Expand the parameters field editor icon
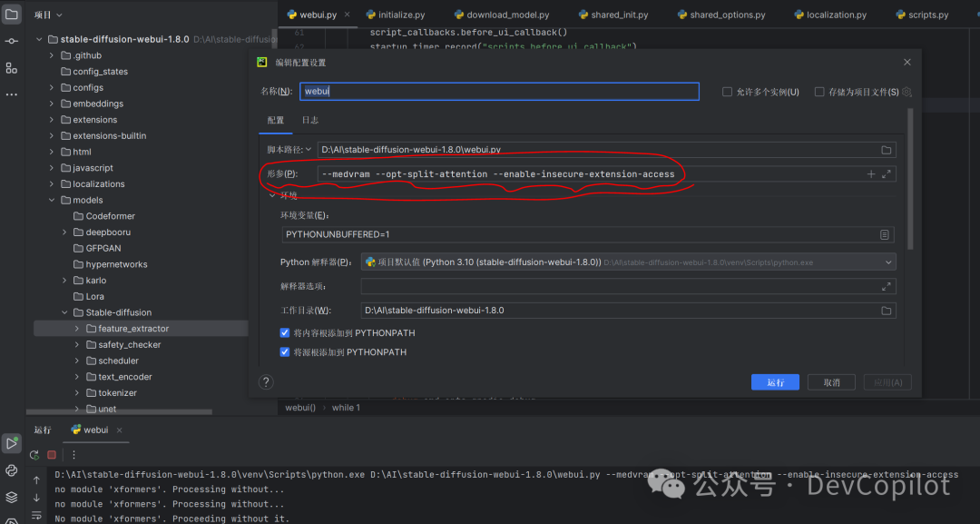Viewport: 980px width, 524px height. (887, 173)
